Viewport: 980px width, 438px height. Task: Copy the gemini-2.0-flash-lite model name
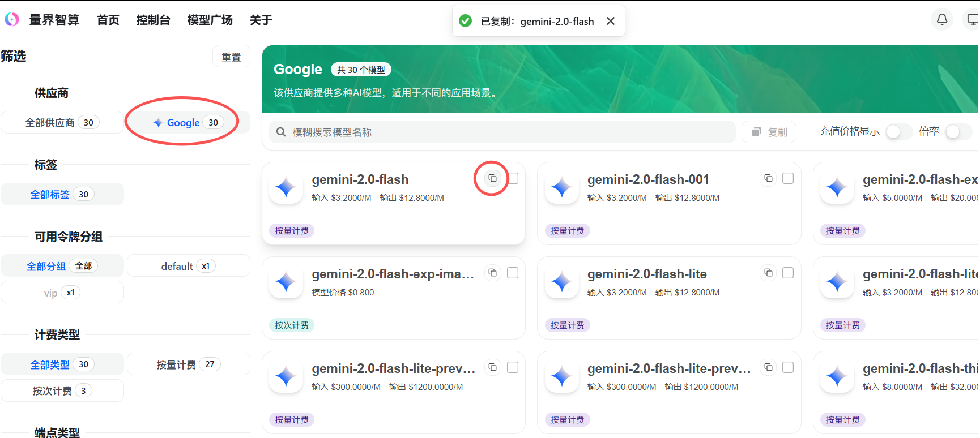click(768, 273)
